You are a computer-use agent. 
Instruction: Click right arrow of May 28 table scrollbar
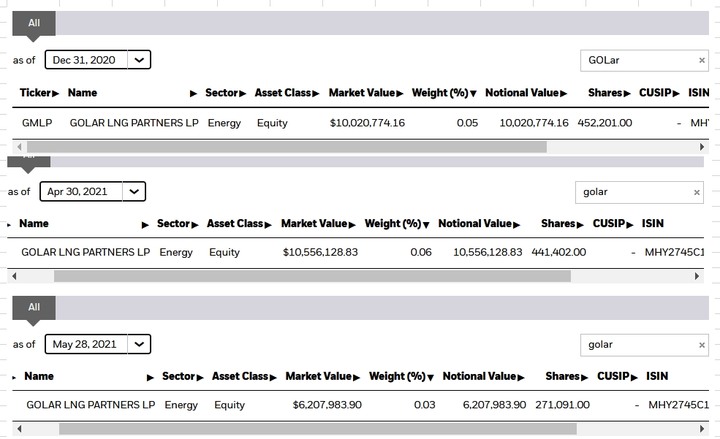pos(702,429)
